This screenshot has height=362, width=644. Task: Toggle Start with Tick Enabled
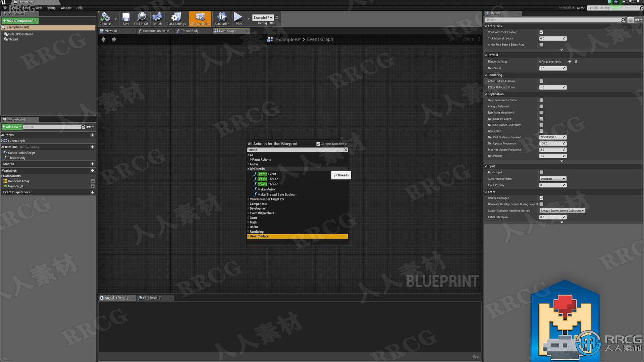click(x=541, y=32)
